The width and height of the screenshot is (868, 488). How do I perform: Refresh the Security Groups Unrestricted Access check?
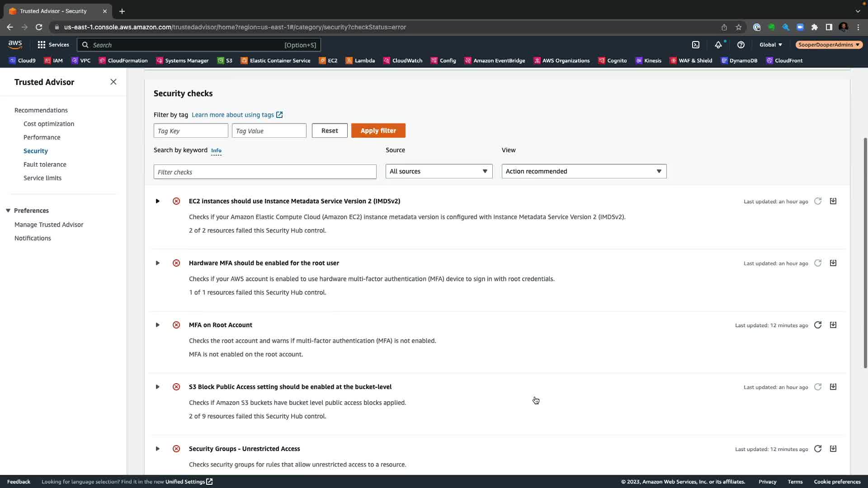click(x=818, y=449)
